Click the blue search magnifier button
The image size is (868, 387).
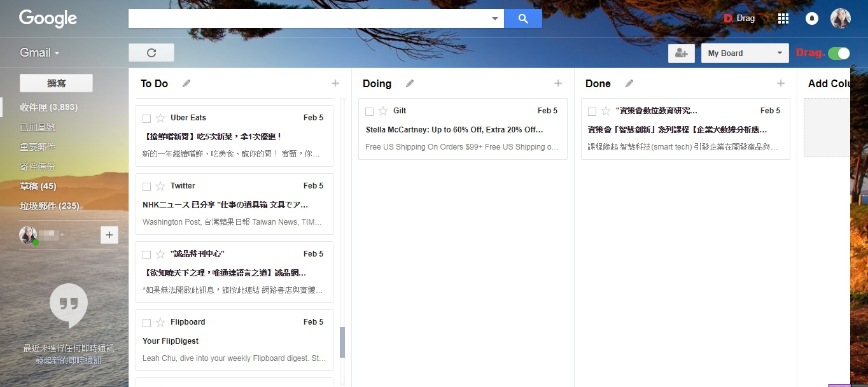coord(523,18)
